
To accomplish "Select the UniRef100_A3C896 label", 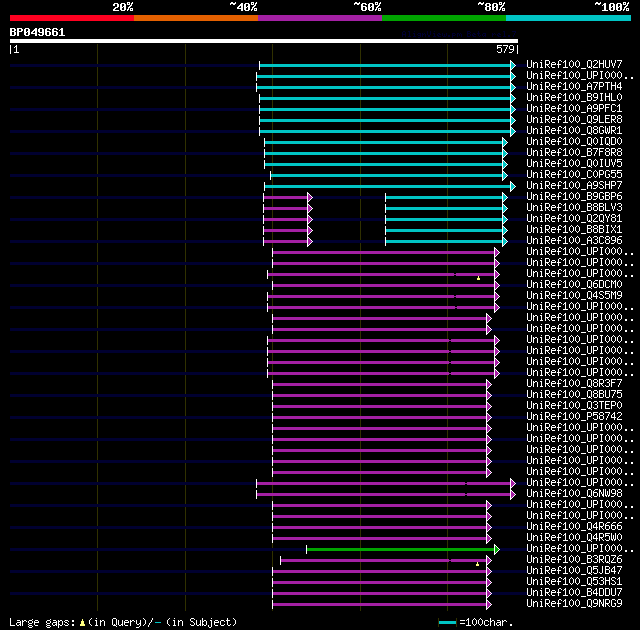I will tap(574, 241).
